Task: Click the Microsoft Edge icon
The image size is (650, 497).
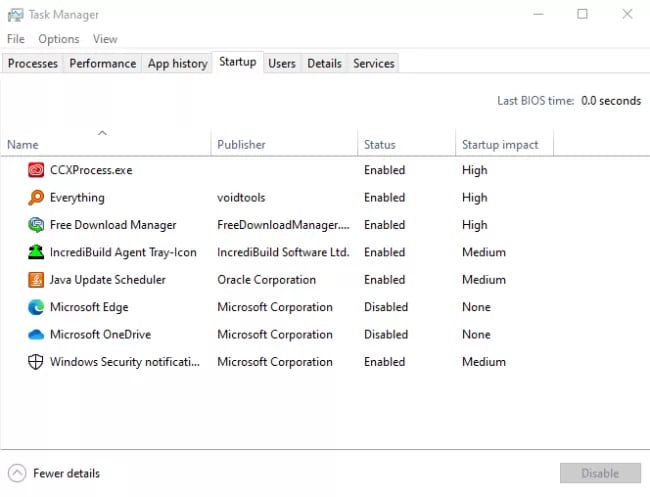Action: pos(36,307)
